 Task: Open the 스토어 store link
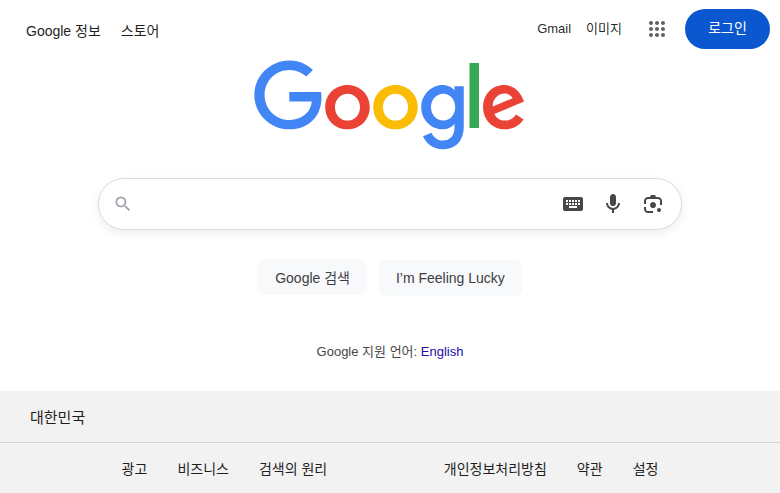tap(140, 31)
